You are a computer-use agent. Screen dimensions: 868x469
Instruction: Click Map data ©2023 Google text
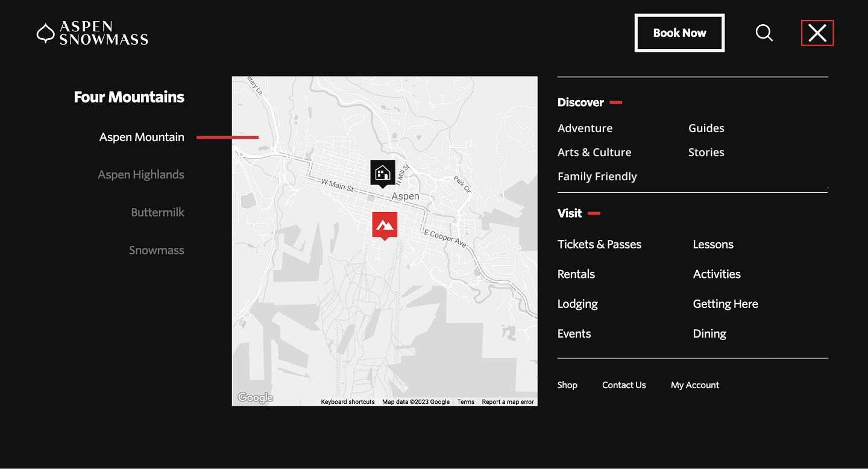tap(416, 401)
